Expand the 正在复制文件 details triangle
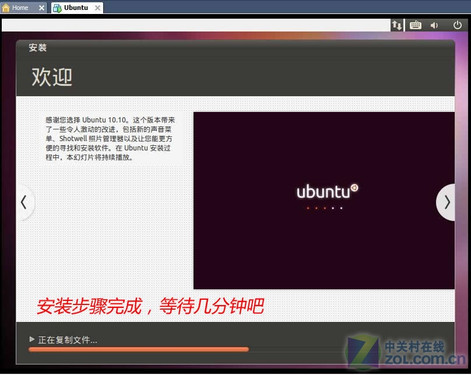The width and height of the screenshot is (471, 375). point(32,339)
